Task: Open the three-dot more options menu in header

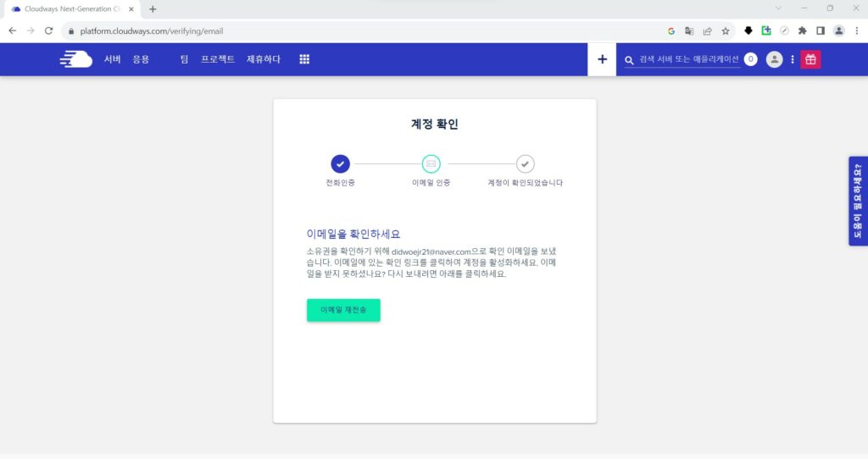Action: tap(793, 59)
